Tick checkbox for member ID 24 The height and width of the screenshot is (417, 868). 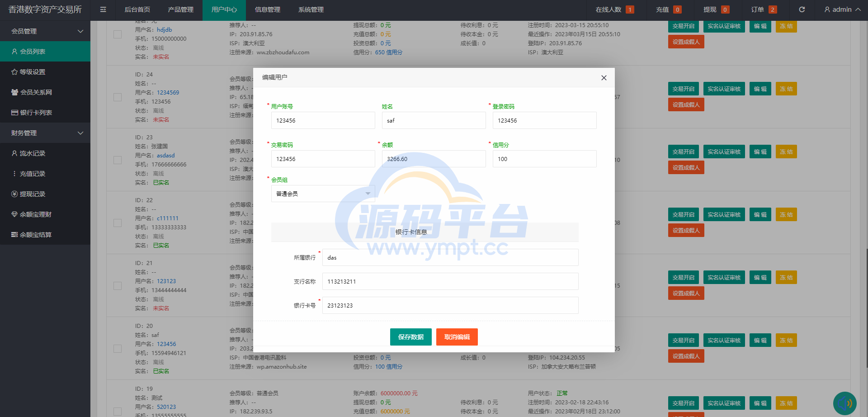[118, 97]
